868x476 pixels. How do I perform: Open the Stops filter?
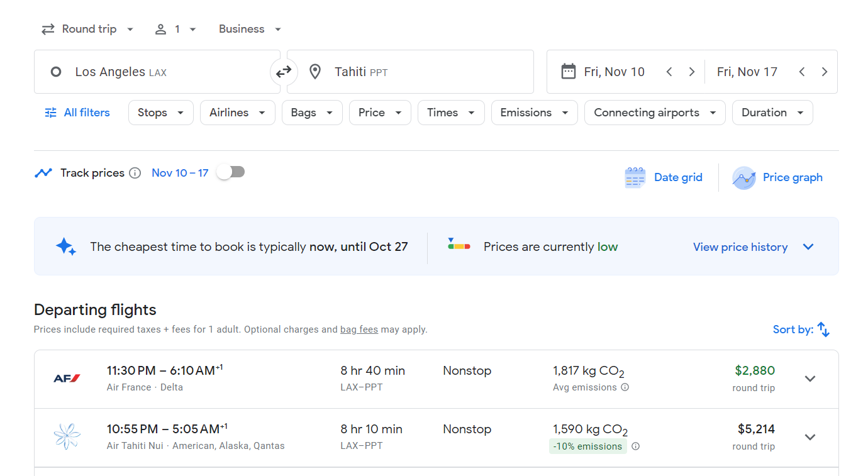click(160, 113)
